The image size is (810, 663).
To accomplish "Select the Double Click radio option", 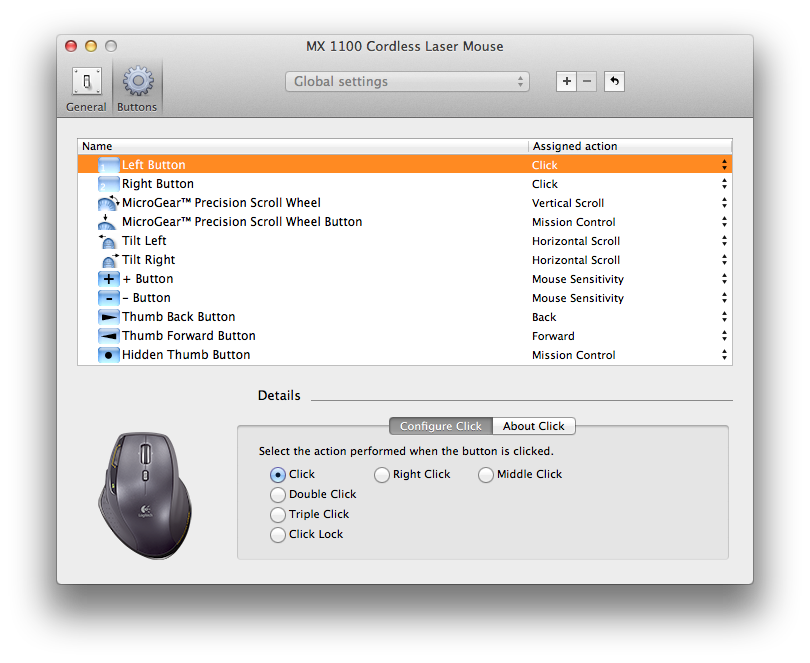I will tap(277, 495).
